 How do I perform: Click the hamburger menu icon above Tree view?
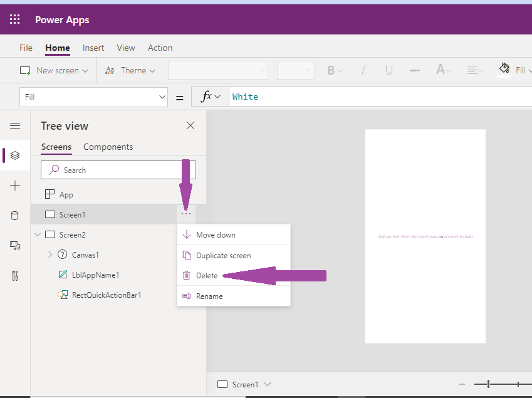point(14,125)
